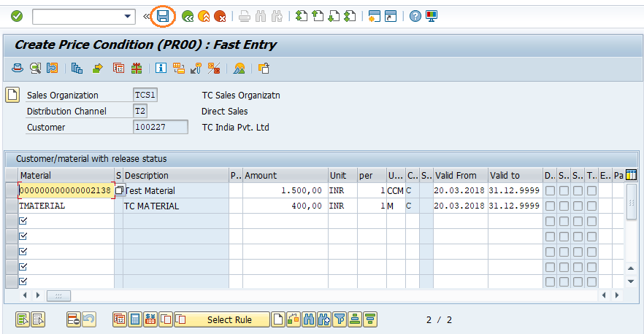The width and height of the screenshot is (644, 334).
Task: Open Help with the question mark icon
Action: 415,15
